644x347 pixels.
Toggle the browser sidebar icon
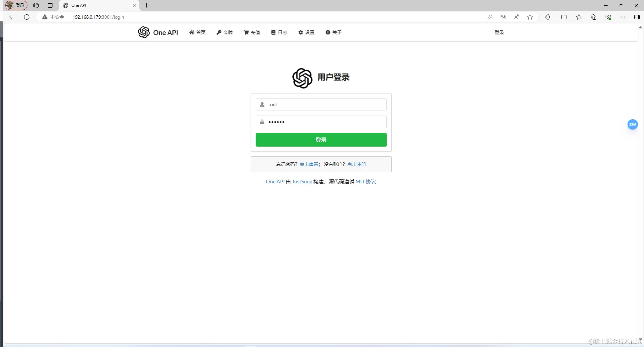pos(637,17)
